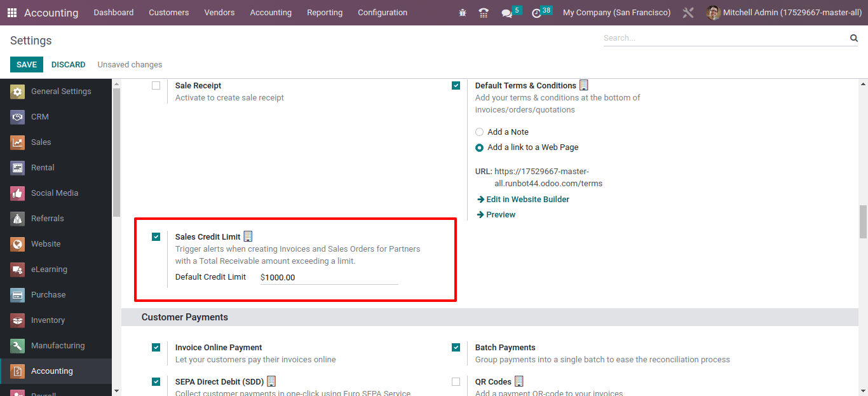
Task: Enable the Sale Receipt checkbox
Action: click(x=156, y=86)
